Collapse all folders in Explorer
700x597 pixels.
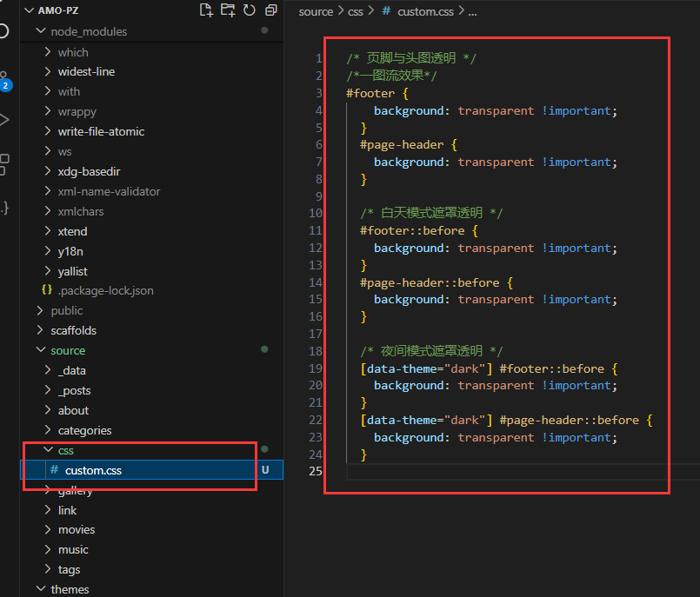coord(271,10)
